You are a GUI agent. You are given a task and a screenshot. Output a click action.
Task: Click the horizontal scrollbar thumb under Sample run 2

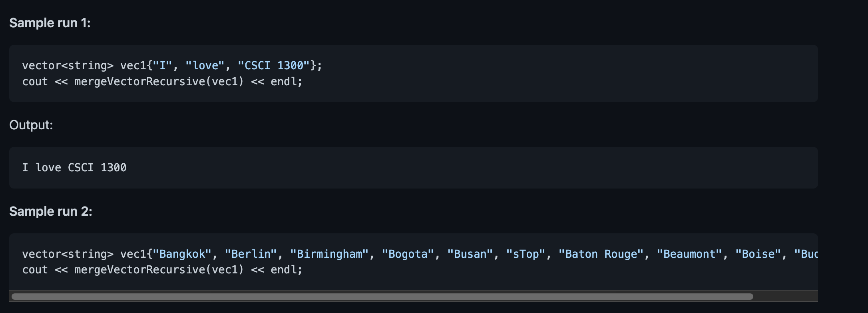[x=382, y=297]
